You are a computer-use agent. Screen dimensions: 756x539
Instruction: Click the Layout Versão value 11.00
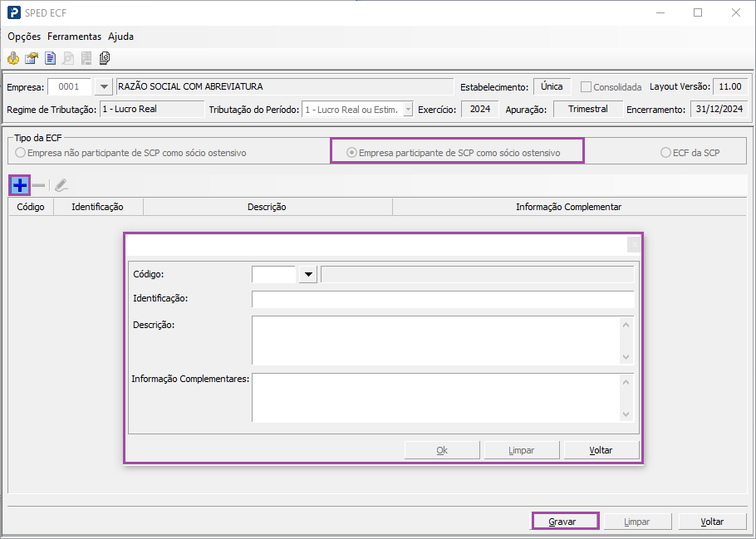(x=730, y=86)
